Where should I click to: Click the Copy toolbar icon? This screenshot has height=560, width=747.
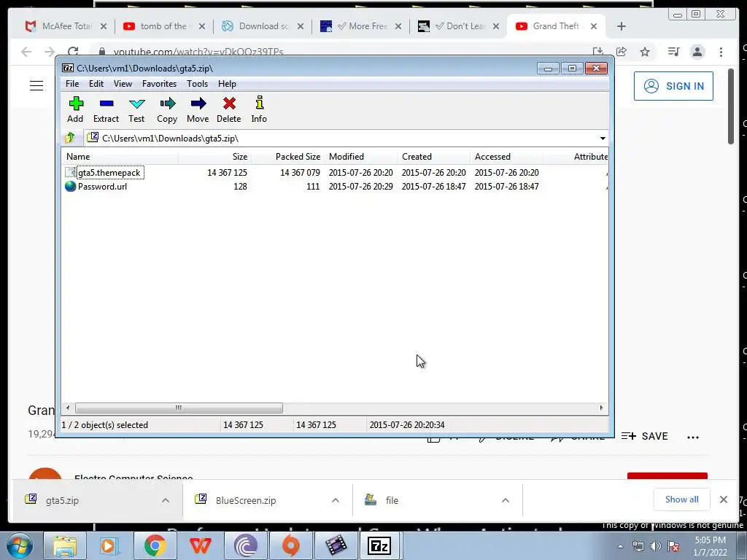167,109
